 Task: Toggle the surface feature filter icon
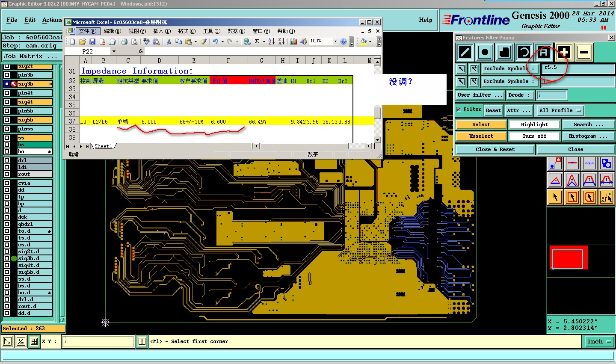point(504,53)
